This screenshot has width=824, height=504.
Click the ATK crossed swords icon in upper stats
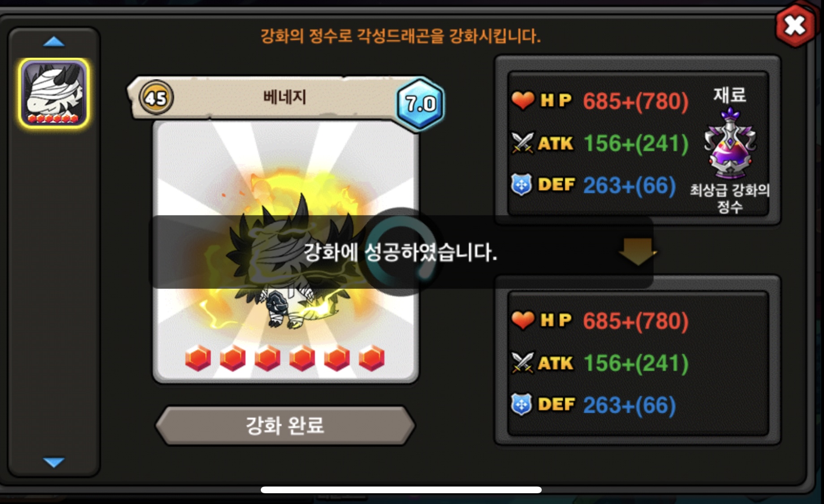(522, 143)
